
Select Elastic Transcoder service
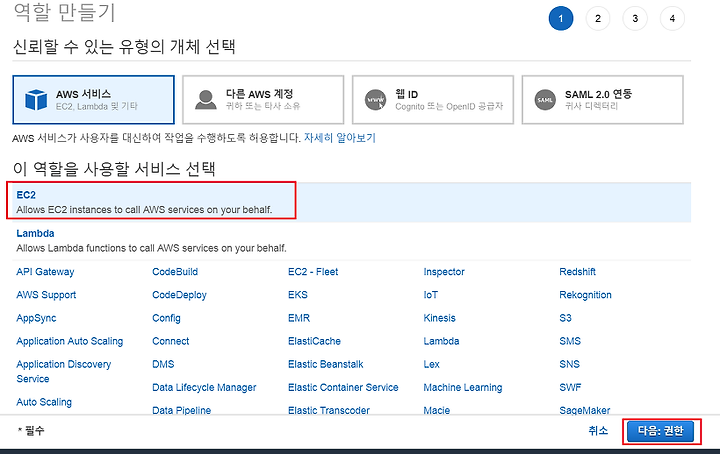(x=329, y=410)
